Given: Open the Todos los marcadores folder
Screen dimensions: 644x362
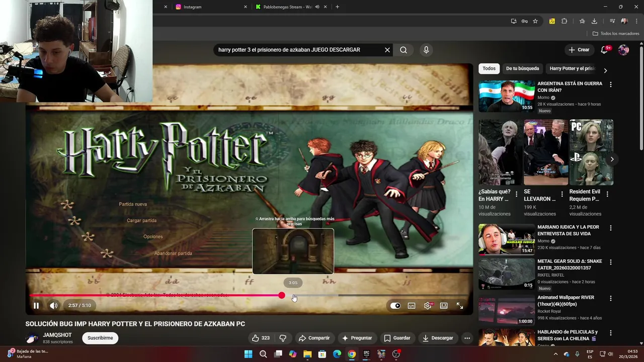Looking at the screenshot, I should tap(616, 34).
